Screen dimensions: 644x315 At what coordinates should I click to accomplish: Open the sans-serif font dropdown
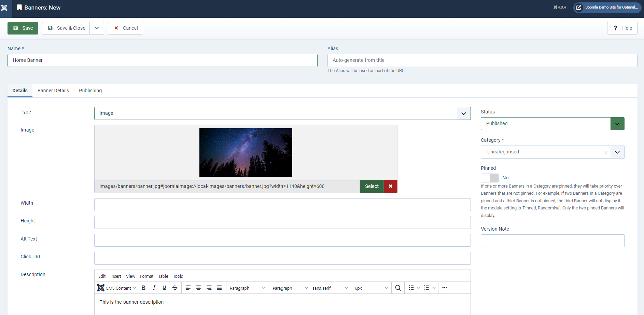pyautogui.click(x=330, y=288)
